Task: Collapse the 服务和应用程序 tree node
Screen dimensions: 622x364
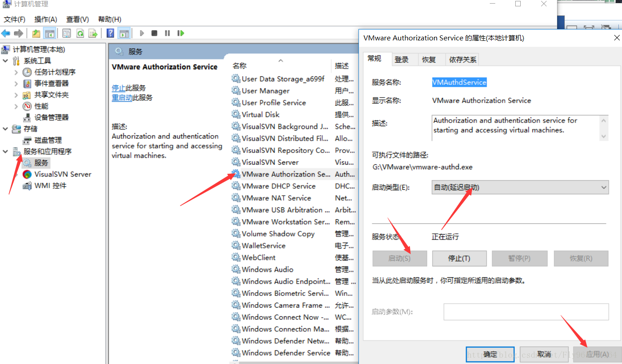Action: [5, 151]
